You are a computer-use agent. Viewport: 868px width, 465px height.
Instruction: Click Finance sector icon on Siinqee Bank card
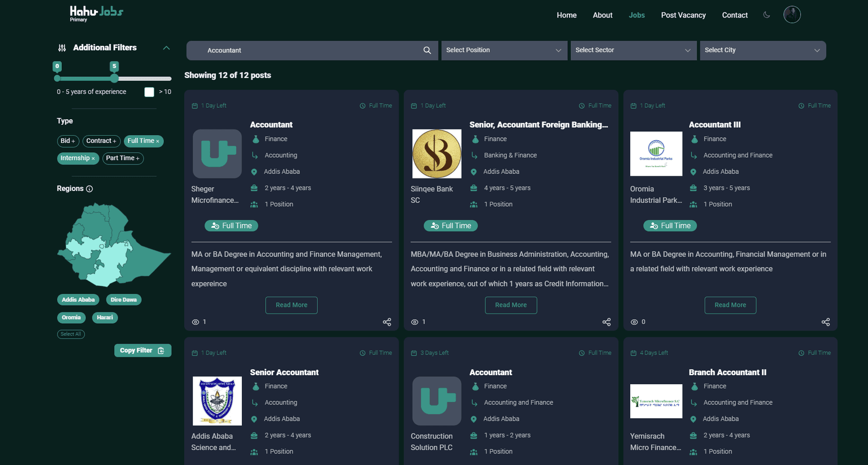475,139
